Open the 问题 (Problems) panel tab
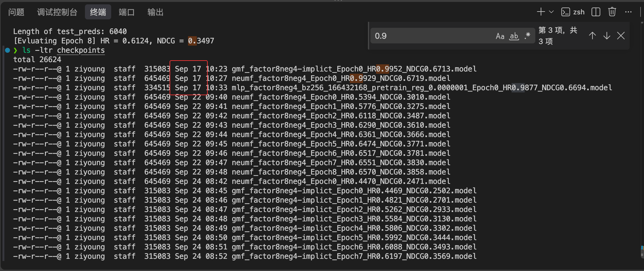 coord(16,12)
